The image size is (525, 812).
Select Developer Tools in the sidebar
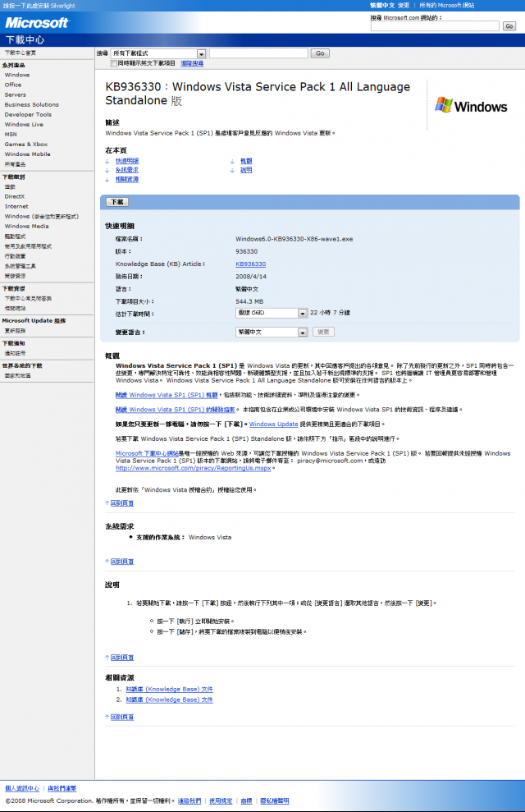coord(28,114)
